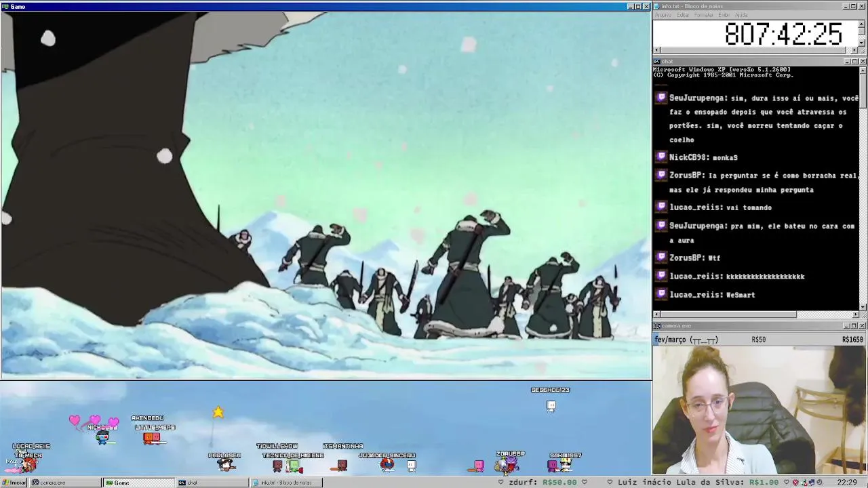Click the yellow star balloon over PARLASEA
868x488 pixels.
point(218,412)
